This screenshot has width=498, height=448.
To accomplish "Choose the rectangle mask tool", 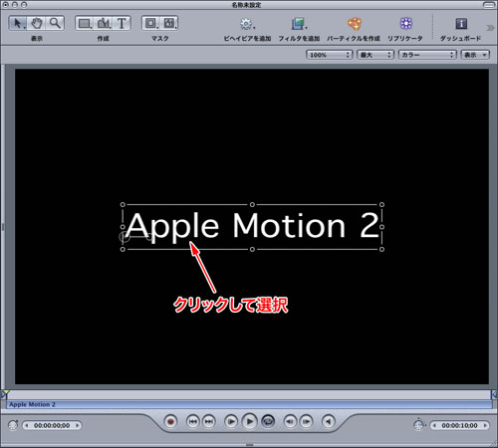I will point(151,23).
